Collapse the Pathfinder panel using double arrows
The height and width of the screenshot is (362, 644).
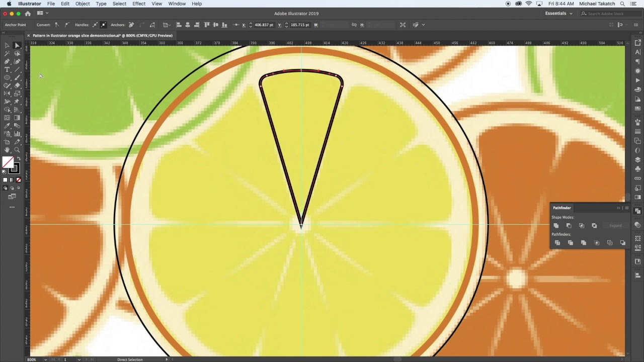[618, 208]
